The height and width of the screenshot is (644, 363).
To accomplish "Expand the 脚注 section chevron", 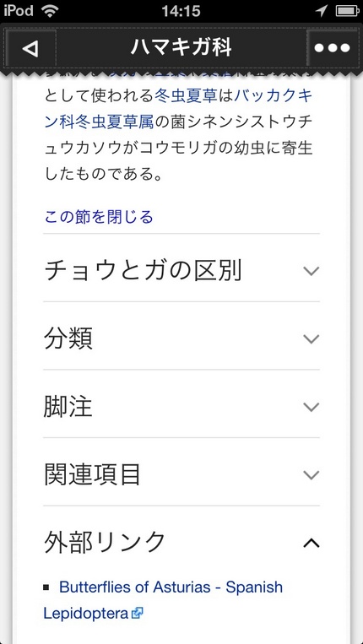I will 311,408.
